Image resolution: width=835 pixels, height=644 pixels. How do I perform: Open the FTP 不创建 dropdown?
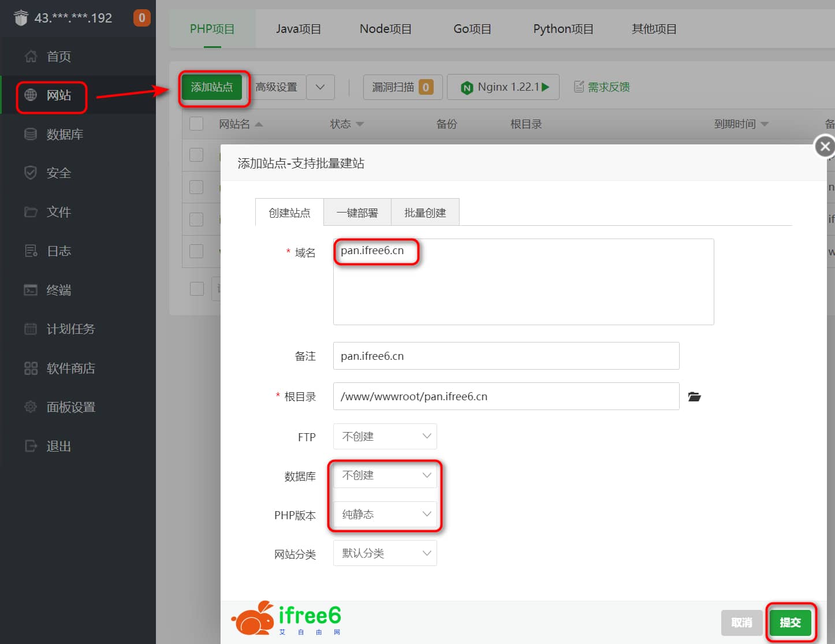click(x=385, y=437)
